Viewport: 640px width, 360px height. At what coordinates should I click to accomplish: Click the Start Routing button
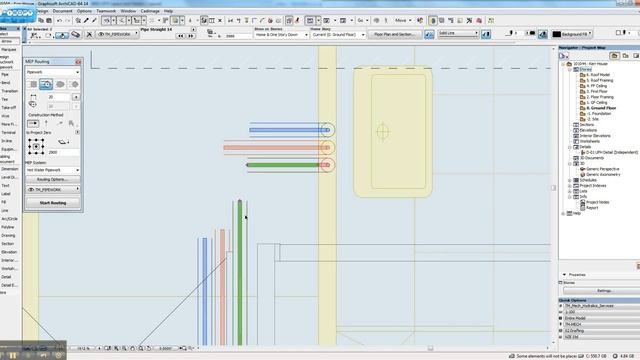(x=53, y=203)
